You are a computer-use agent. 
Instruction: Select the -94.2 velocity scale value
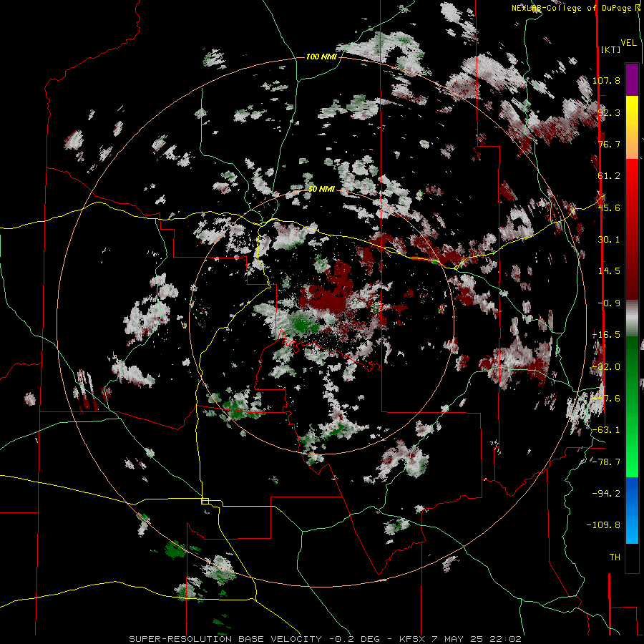tap(606, 494)
